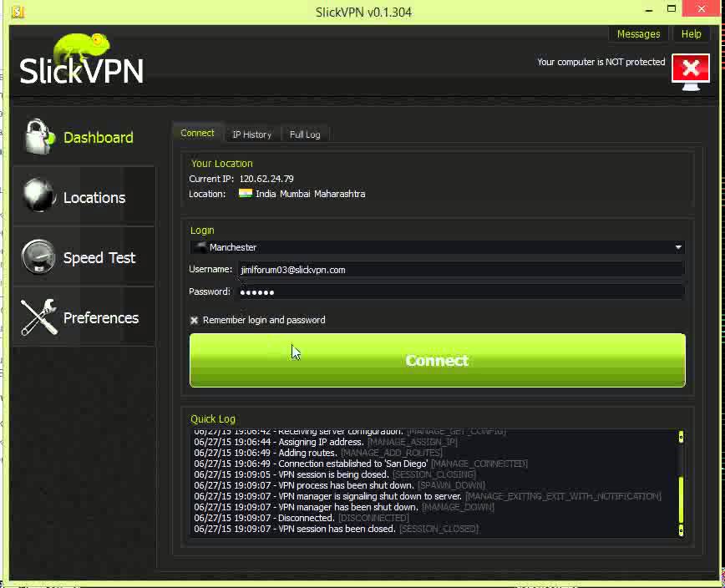Click the 'Quick Log' heading
Image resolution: width=725 pixels, height=588 pixels.
tap(213, 418)
